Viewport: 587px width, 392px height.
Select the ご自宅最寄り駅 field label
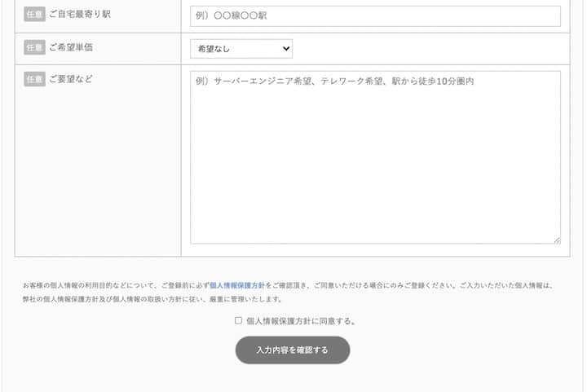pyautogui.click(x=80, y=15)
